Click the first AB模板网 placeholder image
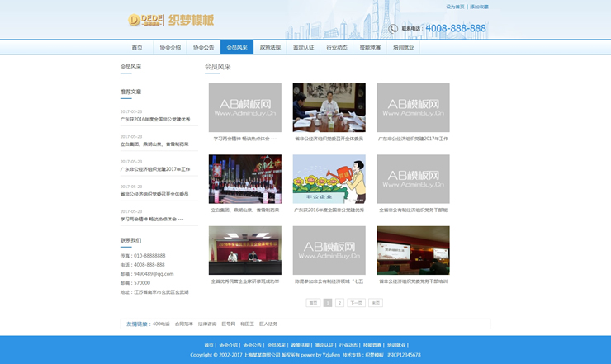This screenshot has height=364, width=611. click(244, 107)
